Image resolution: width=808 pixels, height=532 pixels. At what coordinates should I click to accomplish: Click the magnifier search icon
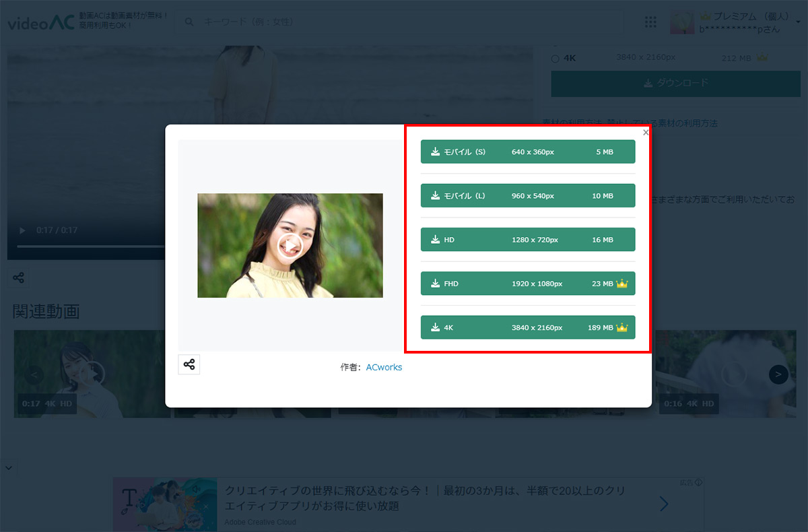(x=190, y=22)
